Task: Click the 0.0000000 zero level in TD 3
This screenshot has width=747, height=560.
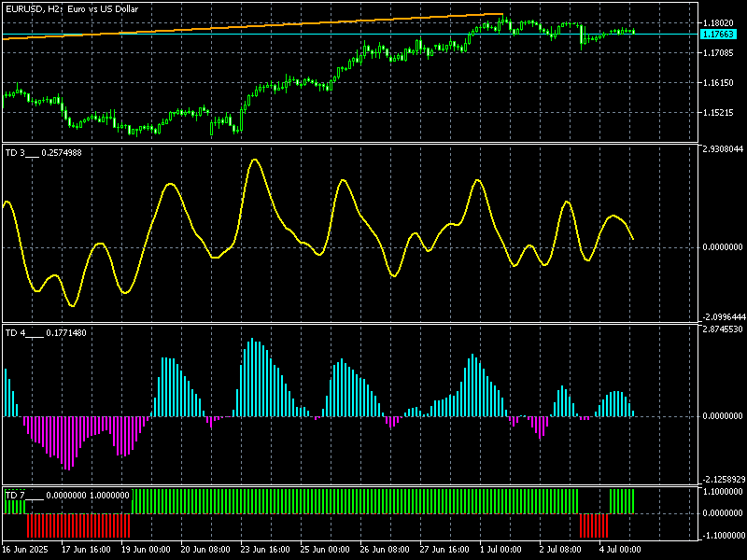Action: (722, 247)
